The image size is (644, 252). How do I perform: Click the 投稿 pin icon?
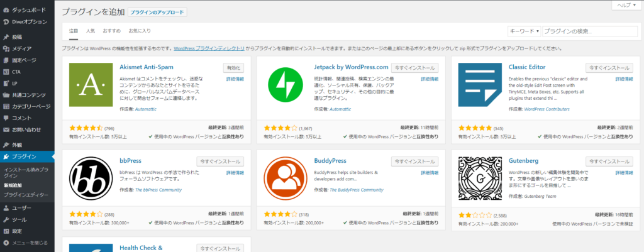[x=6, y=37]
